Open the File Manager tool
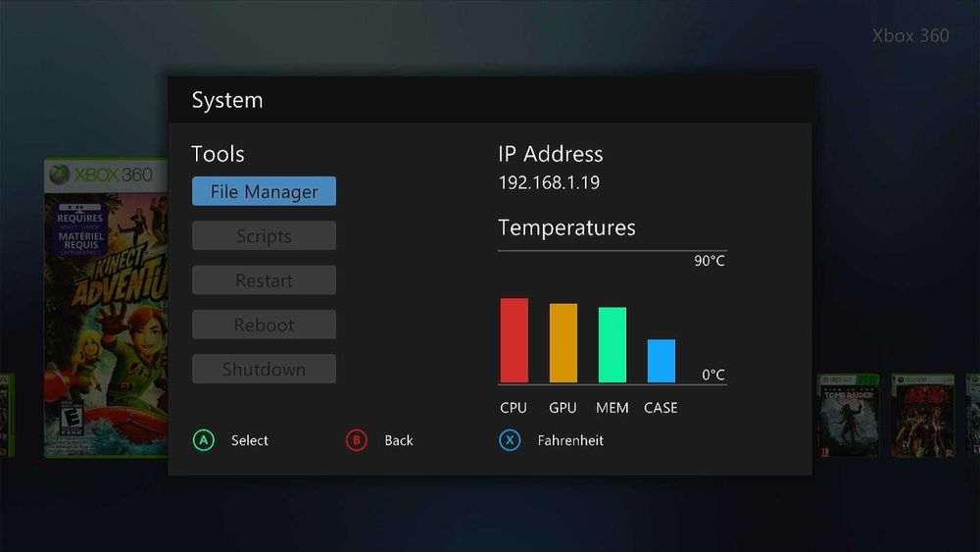 pyautogui.click(x=264, y=191)
